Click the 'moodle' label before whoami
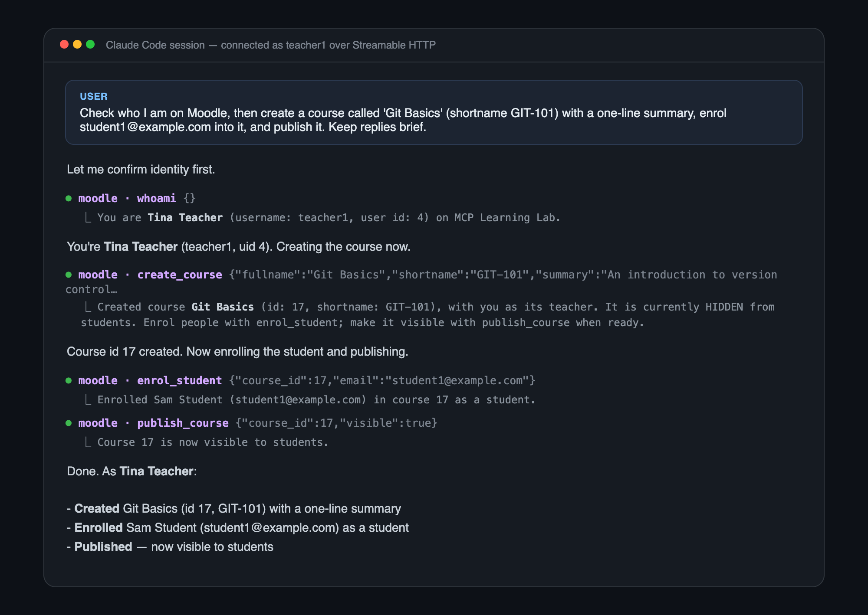This screenshot has height=615, width=868. pyautogui.click(x=98, y=199)
